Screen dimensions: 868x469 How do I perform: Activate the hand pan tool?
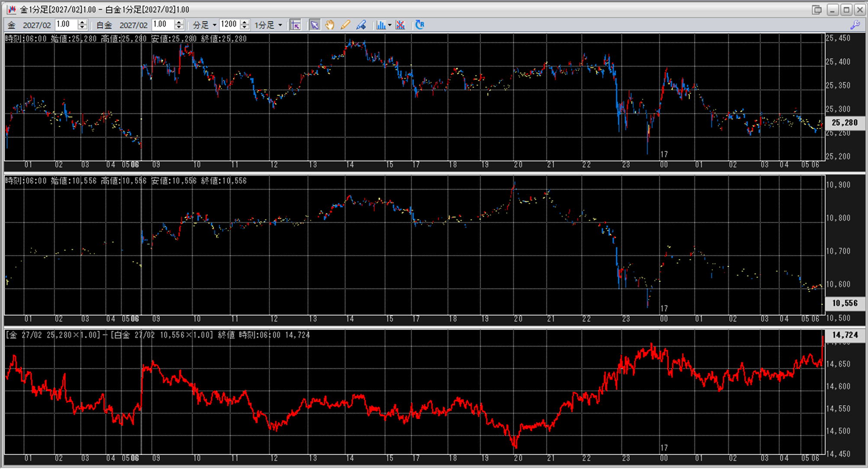point(330,25)
